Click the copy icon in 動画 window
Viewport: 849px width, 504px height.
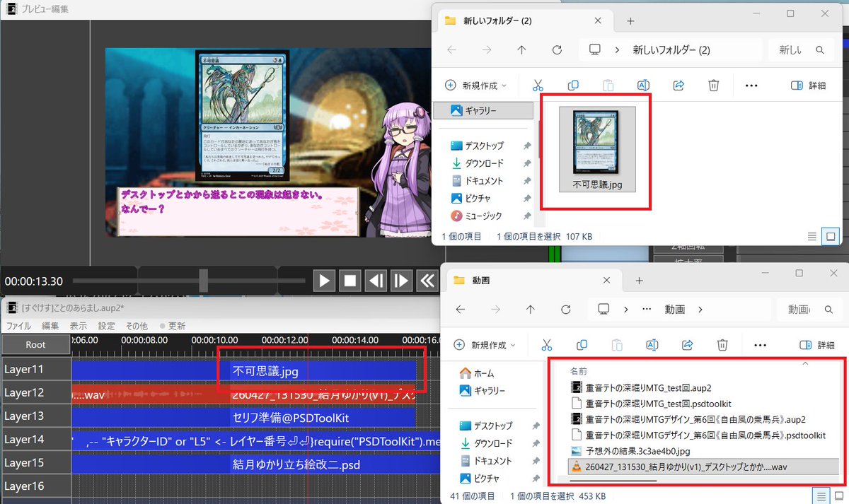[582, 345]
